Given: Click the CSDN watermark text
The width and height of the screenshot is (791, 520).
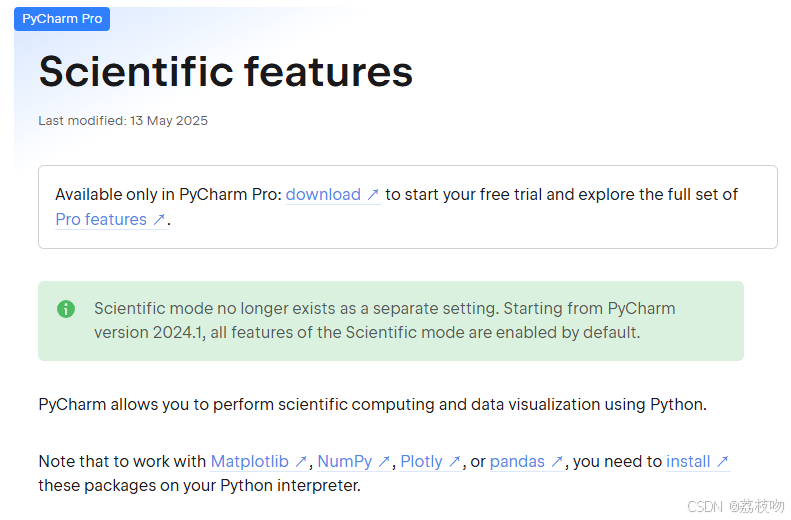Looking at the screenshot, I should tap(736, 506).
